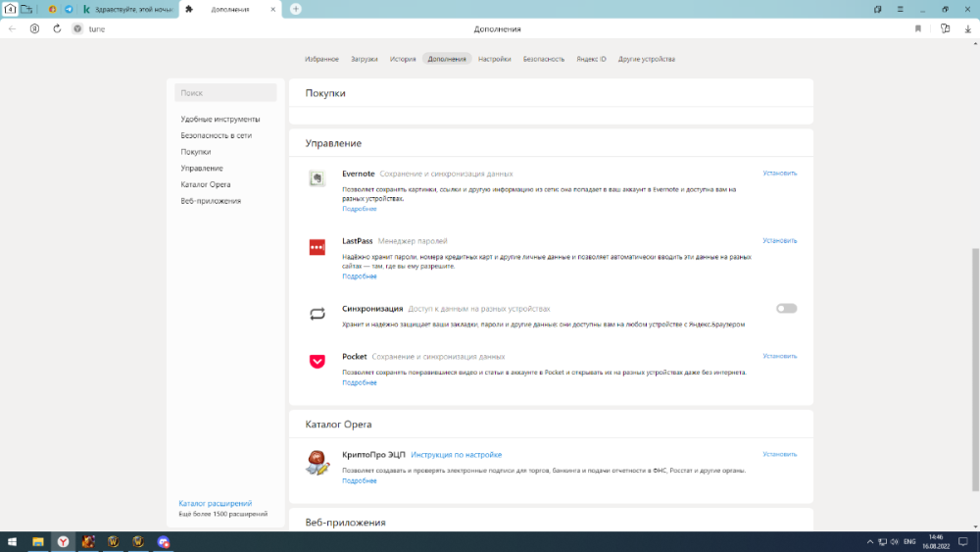Screen dimensions: 980x552
Task: Switch to the Настройки tab
Action: [494, 59]
